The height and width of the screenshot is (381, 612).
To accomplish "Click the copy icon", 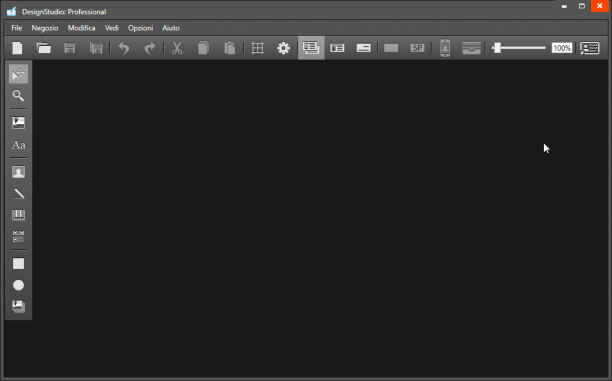I will point(203,48).
